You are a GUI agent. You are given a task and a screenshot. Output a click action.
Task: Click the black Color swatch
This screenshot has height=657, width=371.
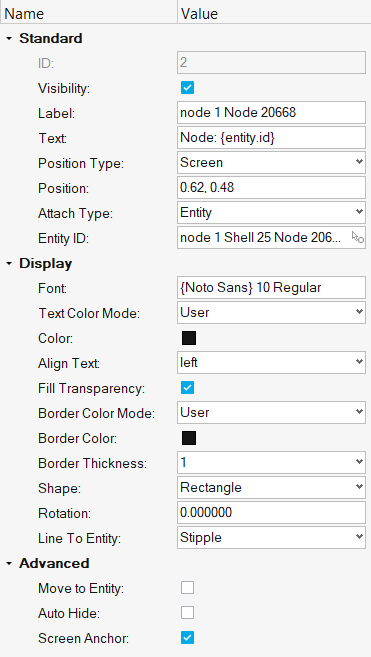pyautogui.click(x=189, y=338)
